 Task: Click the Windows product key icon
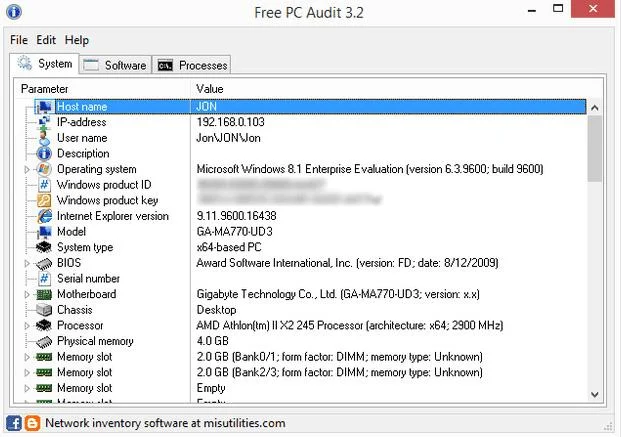(44, 200)
